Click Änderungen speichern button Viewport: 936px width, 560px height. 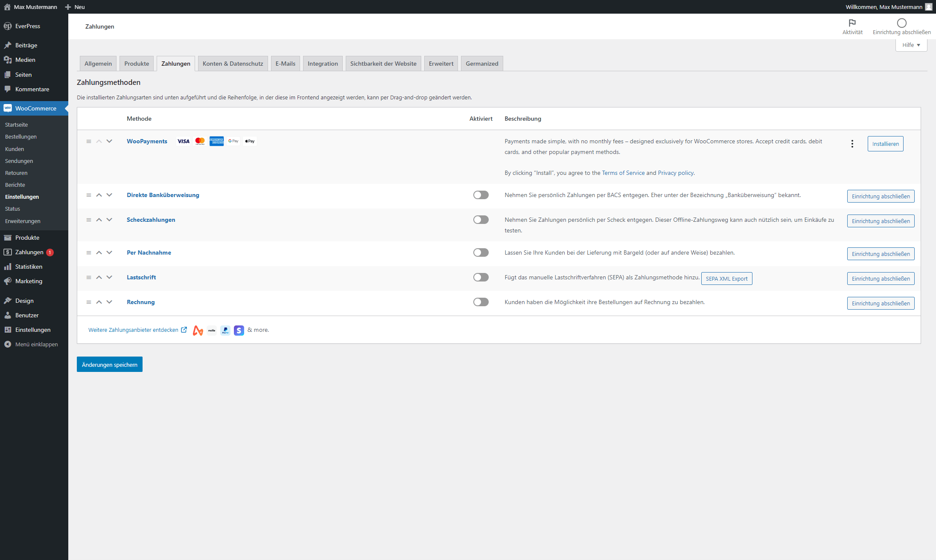click(x=109, y=364)
